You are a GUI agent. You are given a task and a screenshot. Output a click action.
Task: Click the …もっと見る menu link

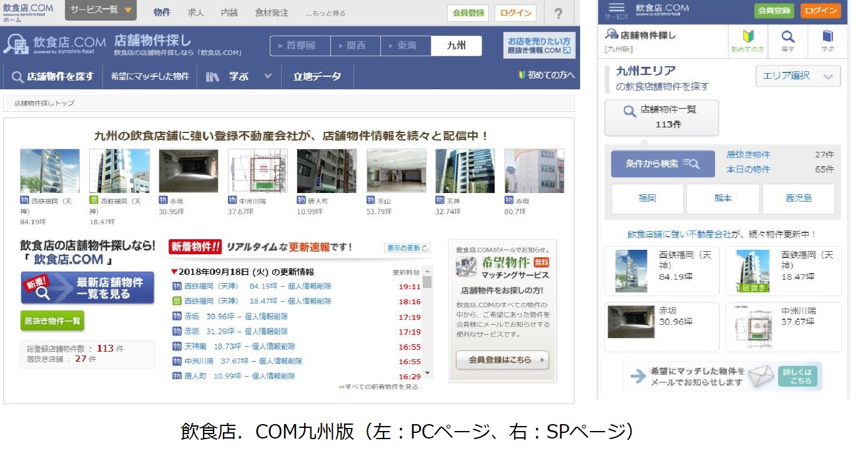click(x=325, y=13)
